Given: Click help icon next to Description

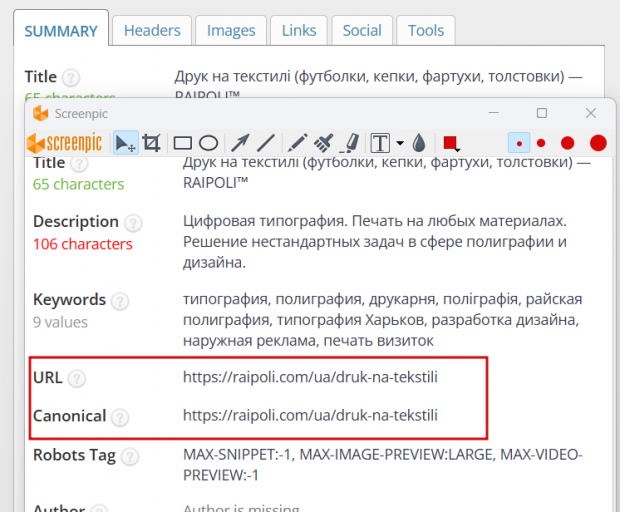Looking at the screenshot, I should click(x=133, y=223).
